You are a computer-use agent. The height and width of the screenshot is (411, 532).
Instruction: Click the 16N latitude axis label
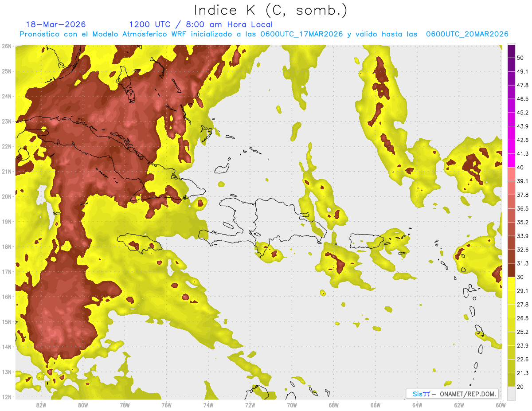[6, 297]
